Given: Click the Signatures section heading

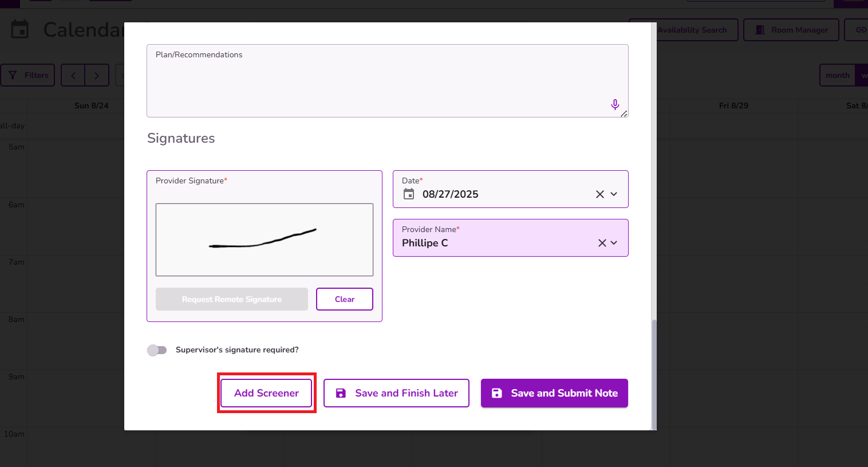Looking at the screenshot, I should tap(181, 138).
